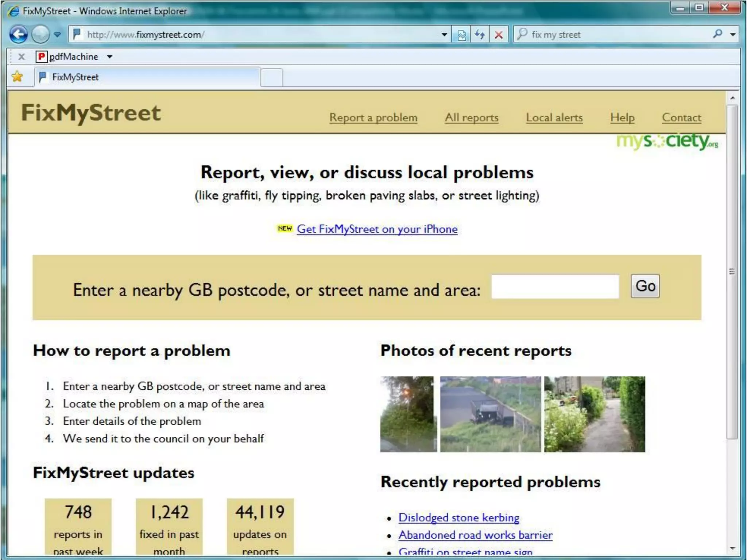Open the abandoned trolley report photo
This screenshot has width=747, height=560.
(x=490, y=414)
